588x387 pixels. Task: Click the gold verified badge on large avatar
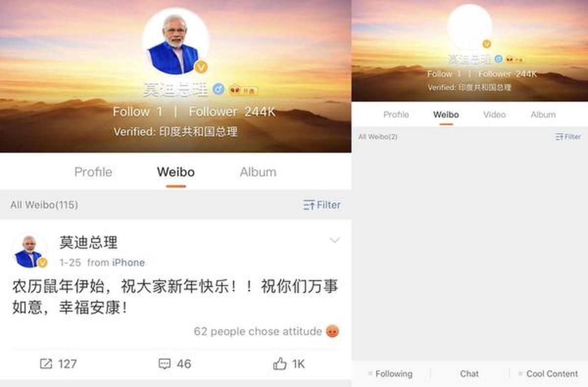pyautogui.click(x=201, y=67)
